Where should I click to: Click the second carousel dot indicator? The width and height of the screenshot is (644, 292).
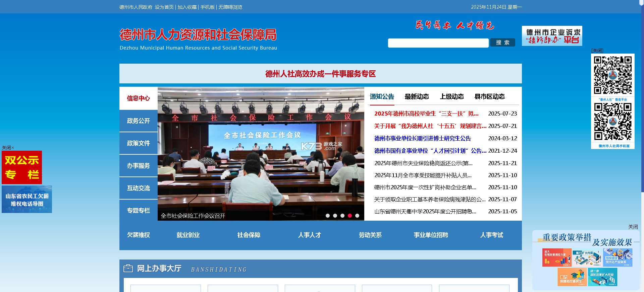click(335, 216)
